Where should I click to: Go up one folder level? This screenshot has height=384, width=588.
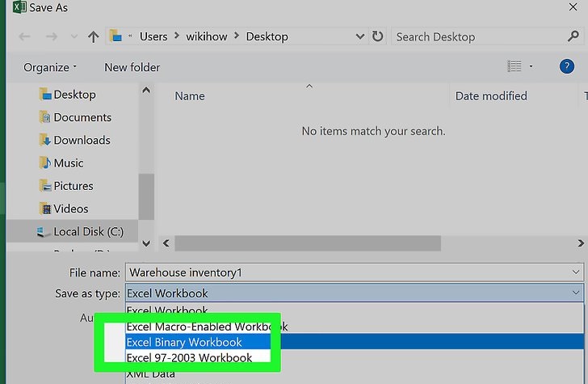[x=94, y=37]
